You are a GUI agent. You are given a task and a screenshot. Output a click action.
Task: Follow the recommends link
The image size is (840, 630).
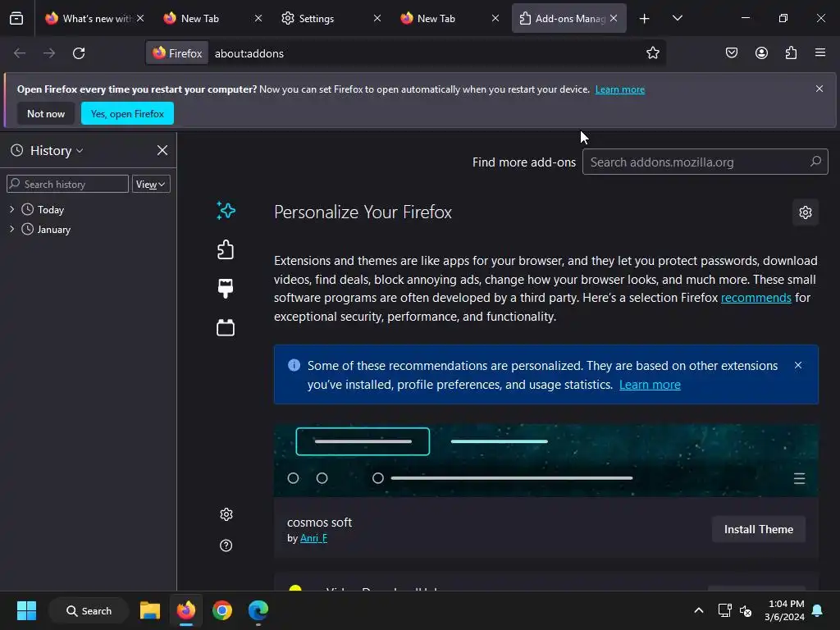756,298
